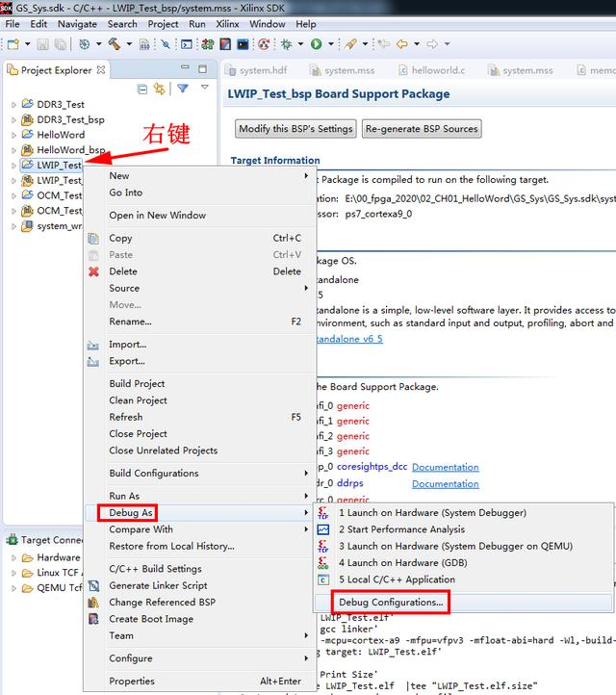
Task: Choose Copy in the context menu
Action: tap(200, 238)
